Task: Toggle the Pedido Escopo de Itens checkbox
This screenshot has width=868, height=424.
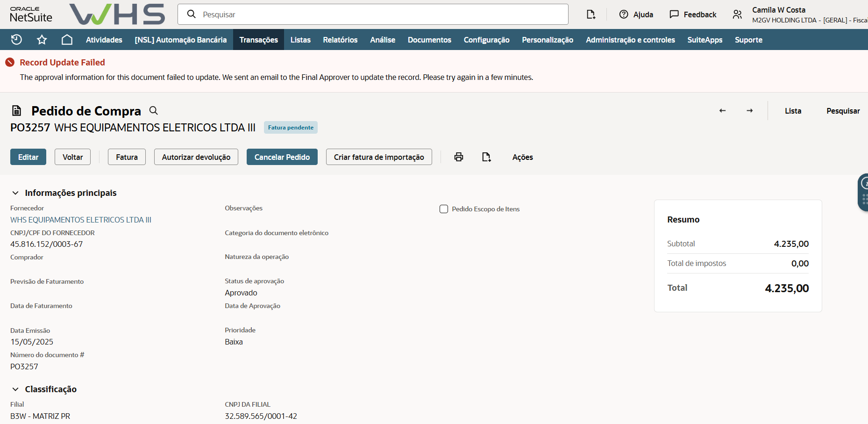Action: click(x=444, y=209)
